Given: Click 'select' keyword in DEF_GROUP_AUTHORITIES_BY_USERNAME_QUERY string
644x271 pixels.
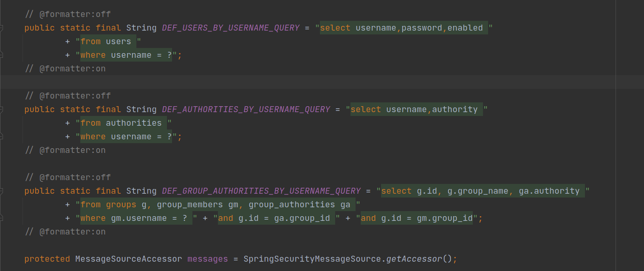Looking at the screenshot, I should pos(396,191).
